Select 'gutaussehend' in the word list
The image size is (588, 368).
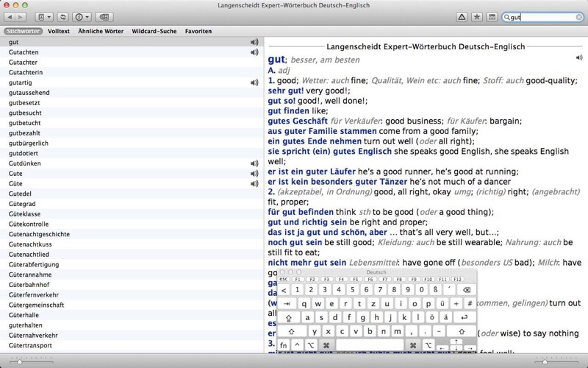click(132, 93)
